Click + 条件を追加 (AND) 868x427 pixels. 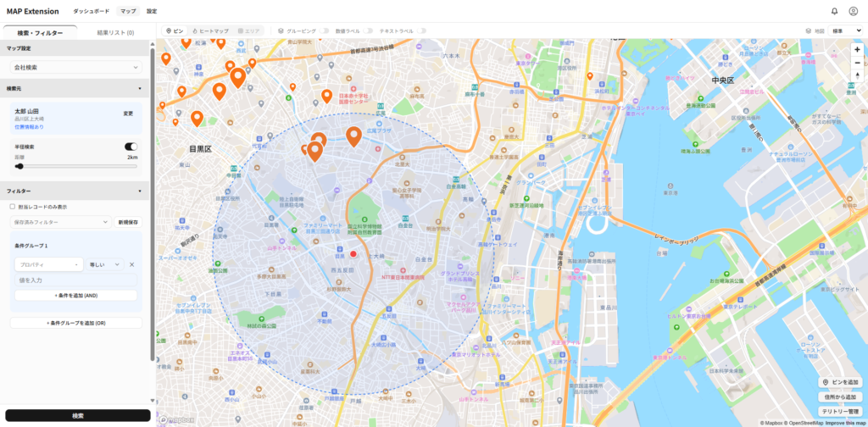pyautogui.click(x=75, y=296)
